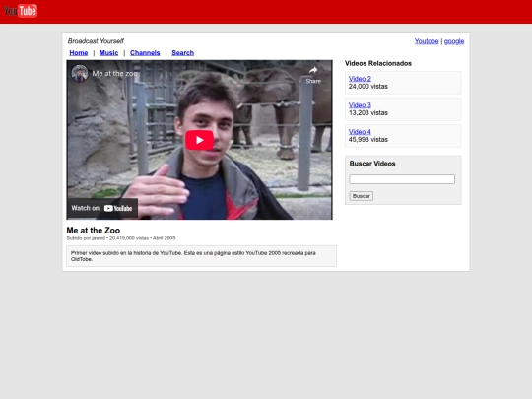The width and height of the screenshot is (532, 399).
Task: Click the '24,000 vistas' text
Action: 368,86
